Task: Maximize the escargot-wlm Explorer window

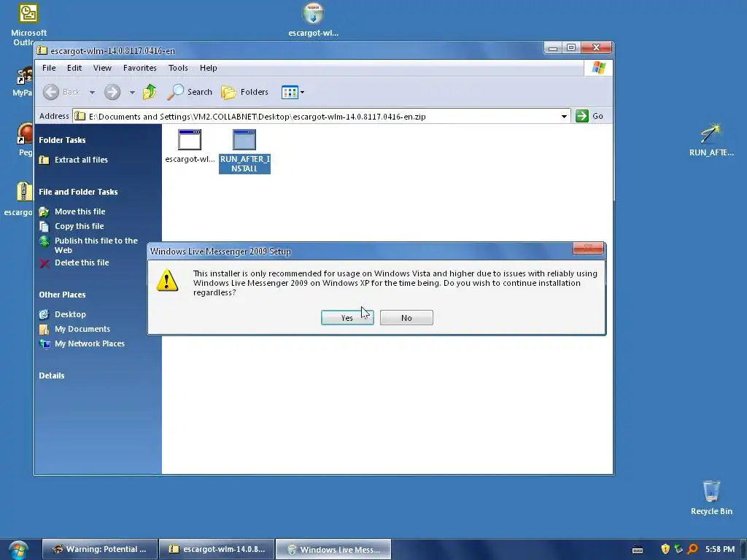Action: 570,47
